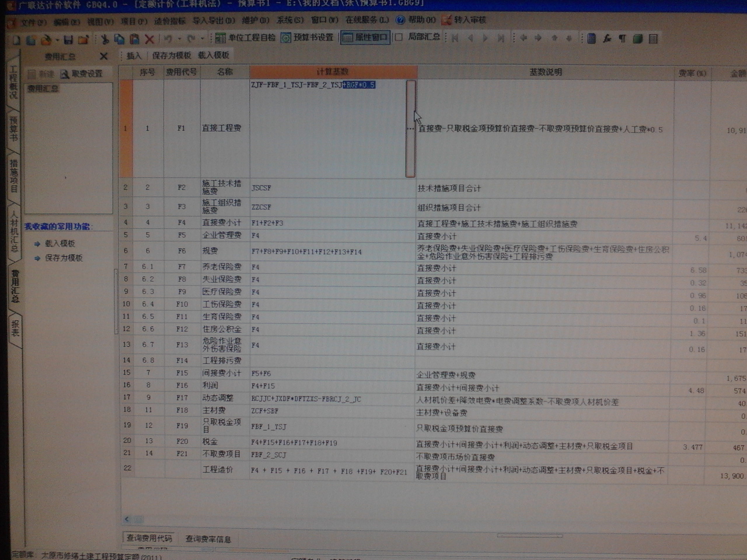Switch to the 工程概况 side tab
The width and height of the screenshot is (747, 560).
click(x=13, y=82)
